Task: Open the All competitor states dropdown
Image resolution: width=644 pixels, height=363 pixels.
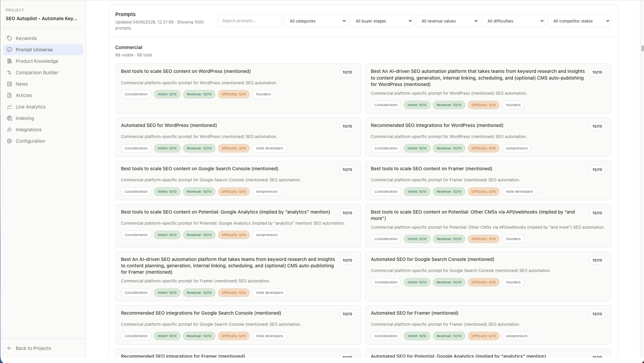Action: click(579, 21)
